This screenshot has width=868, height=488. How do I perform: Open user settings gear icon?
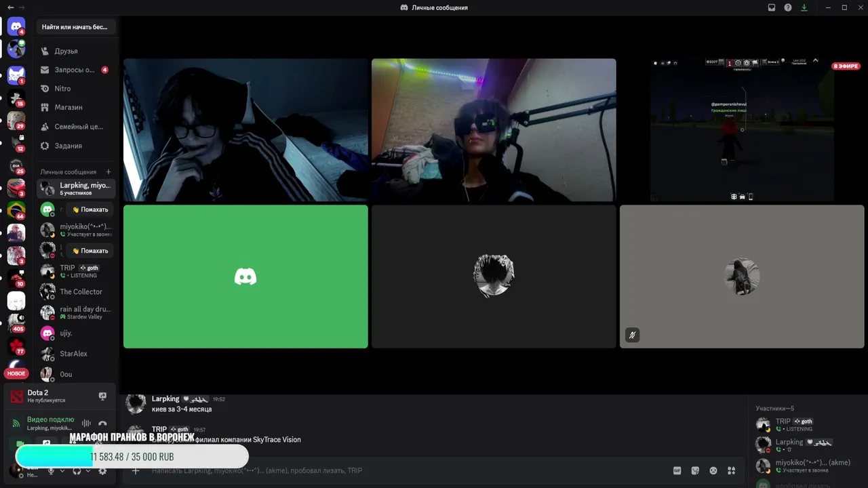(102, 470)
